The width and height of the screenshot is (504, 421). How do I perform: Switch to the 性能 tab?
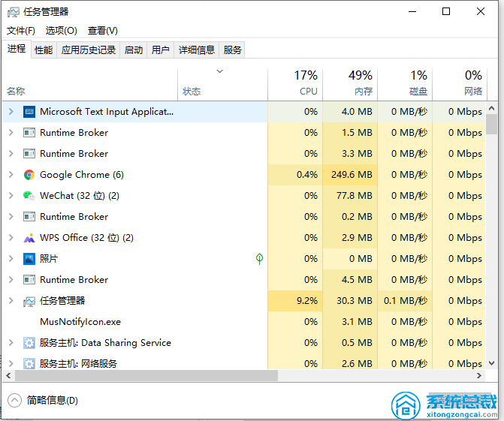pyautogui.click(x=44, y=50)
